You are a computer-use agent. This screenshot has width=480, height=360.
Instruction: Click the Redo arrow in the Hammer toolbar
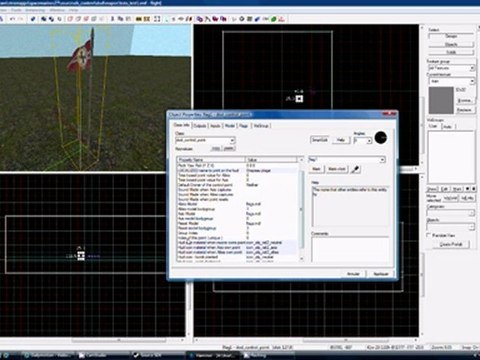21,19
